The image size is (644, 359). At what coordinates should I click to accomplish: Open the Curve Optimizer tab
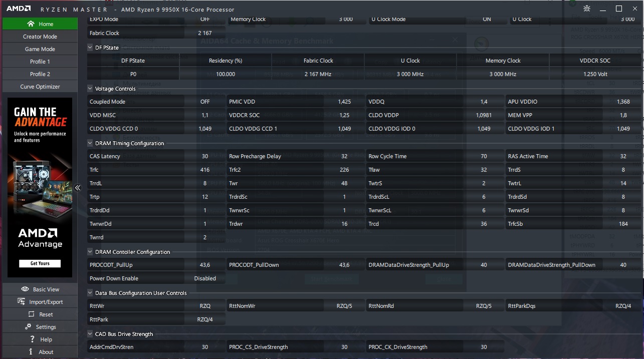[40, 87]
